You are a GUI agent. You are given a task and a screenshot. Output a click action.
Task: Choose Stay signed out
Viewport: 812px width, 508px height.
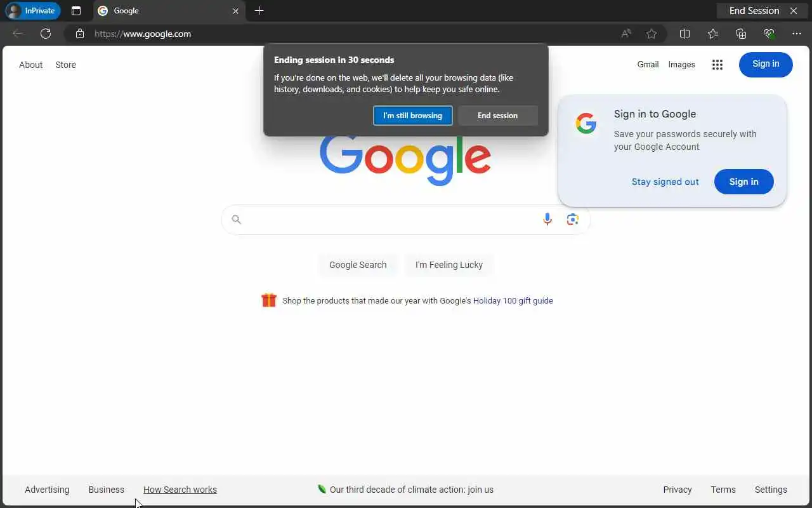(x=665, y=182)
